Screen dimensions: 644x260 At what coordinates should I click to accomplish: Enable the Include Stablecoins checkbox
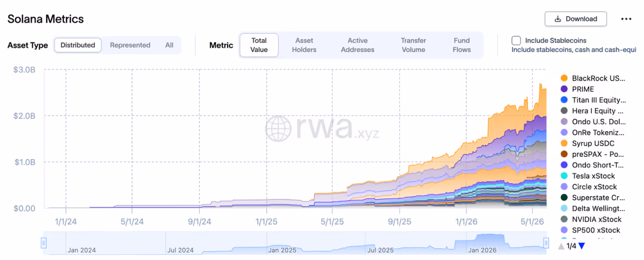[x=516, y=40]
